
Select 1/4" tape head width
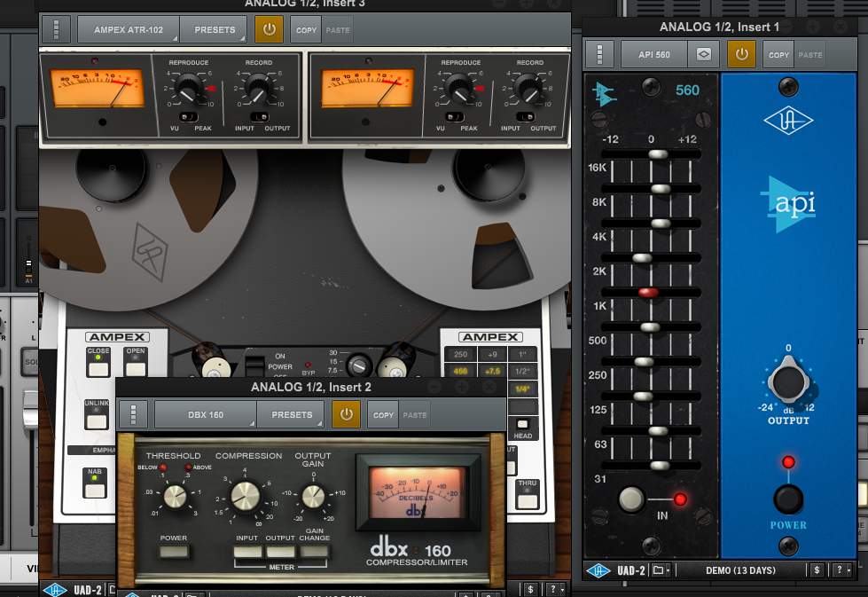click(x=522, y=389)
